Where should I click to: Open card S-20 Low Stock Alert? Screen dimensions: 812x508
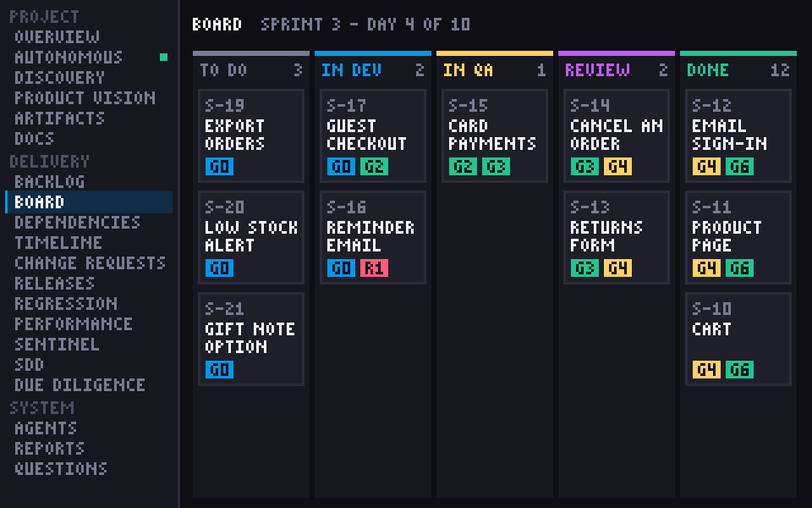pos(251,237)
